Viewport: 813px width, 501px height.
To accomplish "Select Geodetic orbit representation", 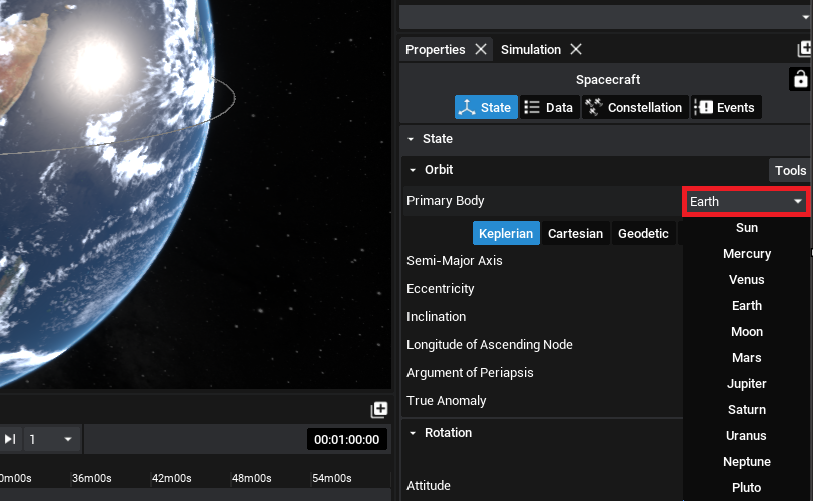I will [643, 233].
